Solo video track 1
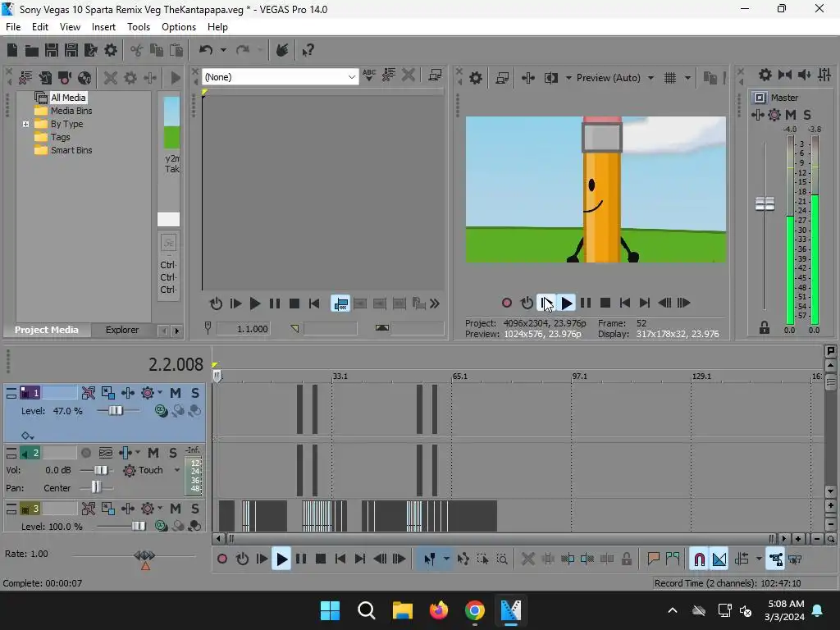Screen dimensions: 840x630 tap(195, 393)
